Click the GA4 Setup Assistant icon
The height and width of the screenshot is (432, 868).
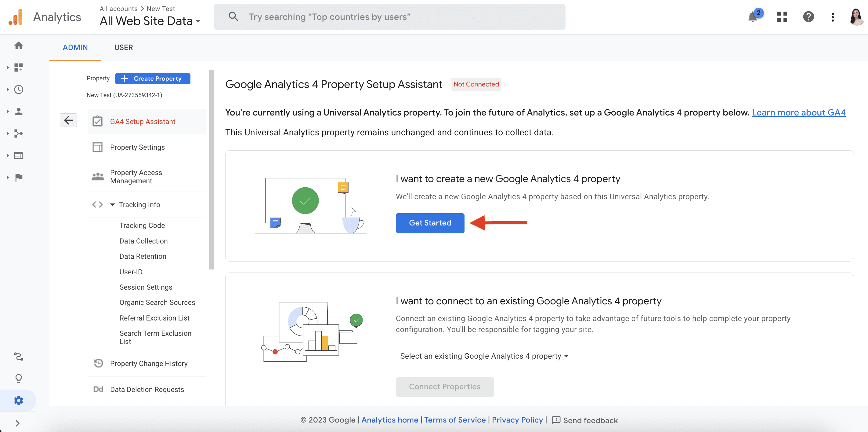pos(97,121)
